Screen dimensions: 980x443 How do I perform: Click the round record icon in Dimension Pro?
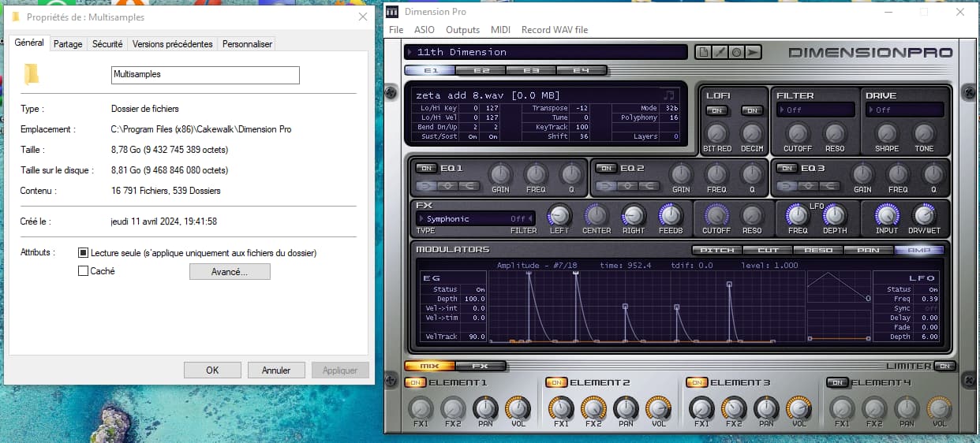point(735,53)
